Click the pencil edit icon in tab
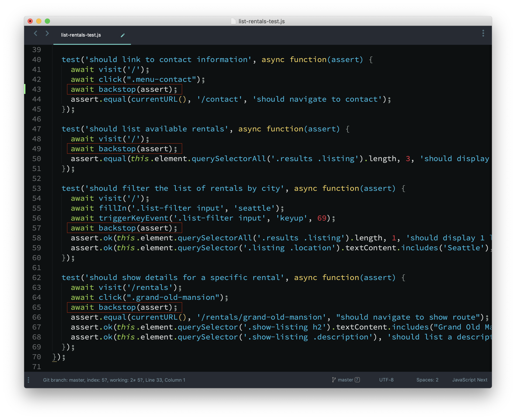Image resolution: width=516 pixels, height=420 pixels. pyautogui.click(x=123, y=35)
